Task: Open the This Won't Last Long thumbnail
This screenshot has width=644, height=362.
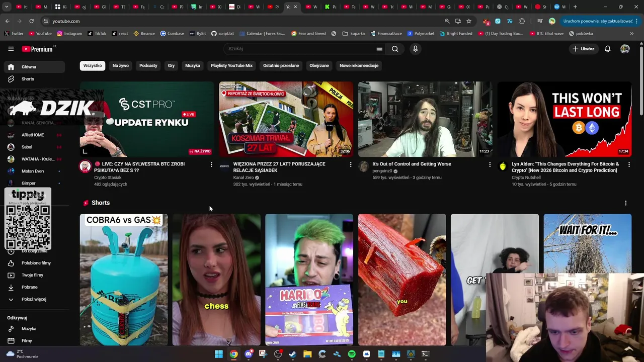Action: point(564,119)
